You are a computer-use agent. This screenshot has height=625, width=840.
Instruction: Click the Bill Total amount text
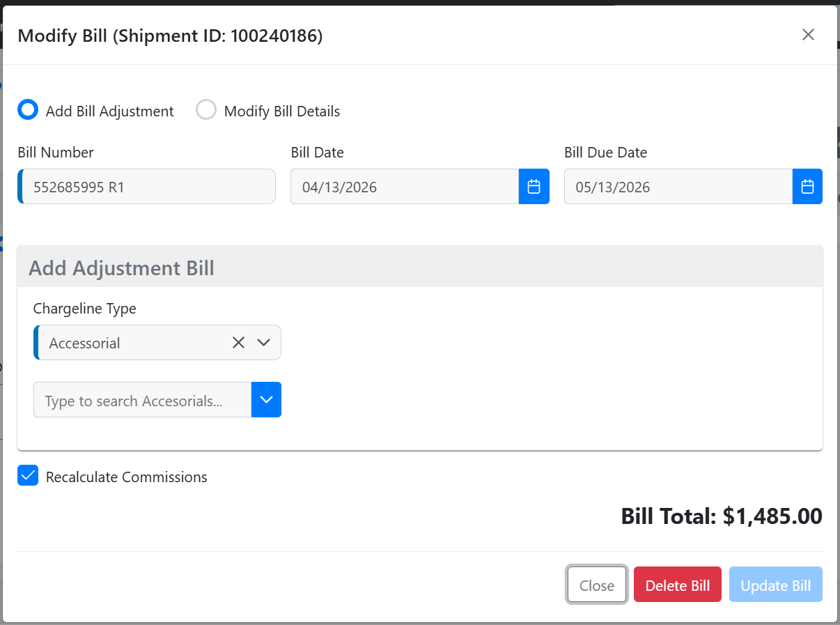722,516
